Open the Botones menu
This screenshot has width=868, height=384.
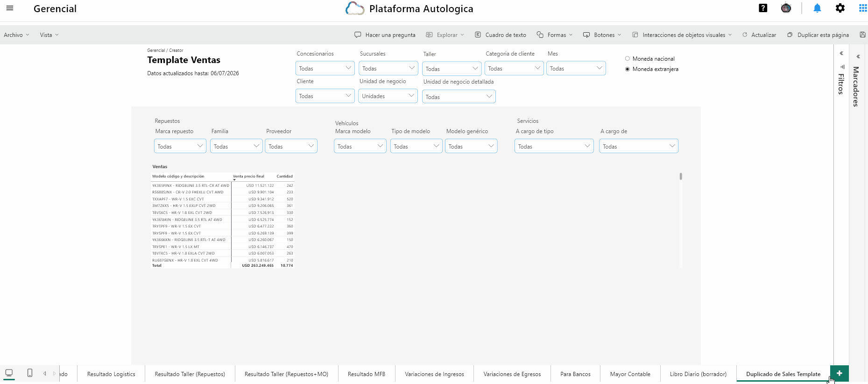pyautogui.click(x=602, y=35)
